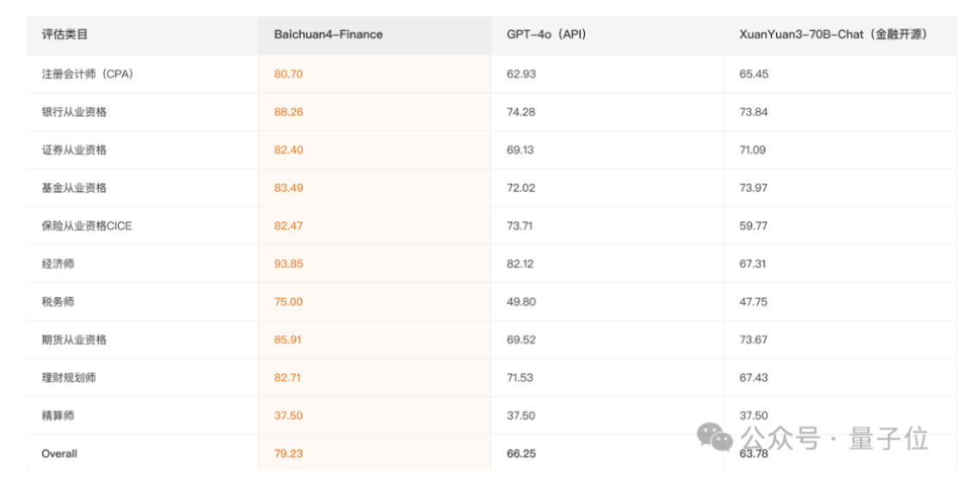Click the 评估类目 header cell
This screenshot has width=980, height=488.
65,34
